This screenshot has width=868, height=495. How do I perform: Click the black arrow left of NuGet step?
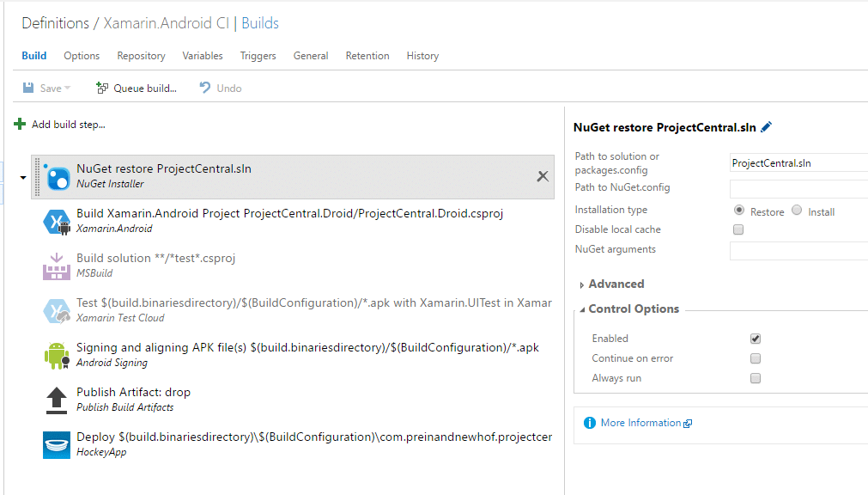pos(22,178)
